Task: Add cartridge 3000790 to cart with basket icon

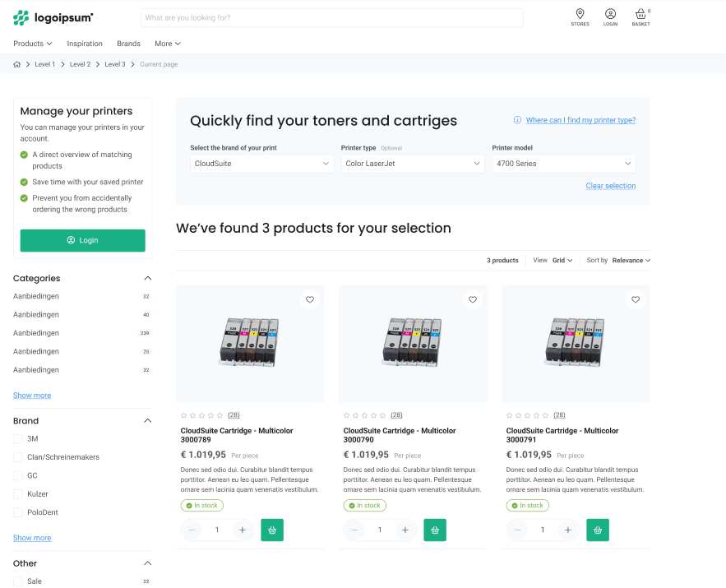Action: pos(435,530)
